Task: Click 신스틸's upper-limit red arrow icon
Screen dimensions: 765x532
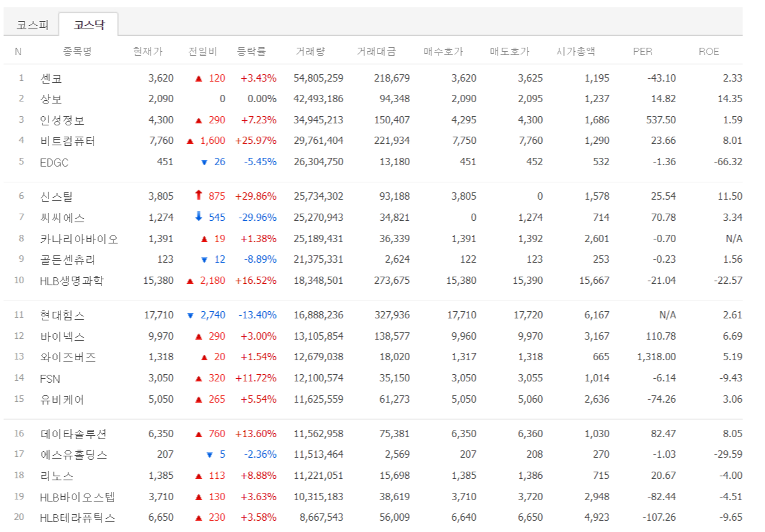Action: [198, 195]
